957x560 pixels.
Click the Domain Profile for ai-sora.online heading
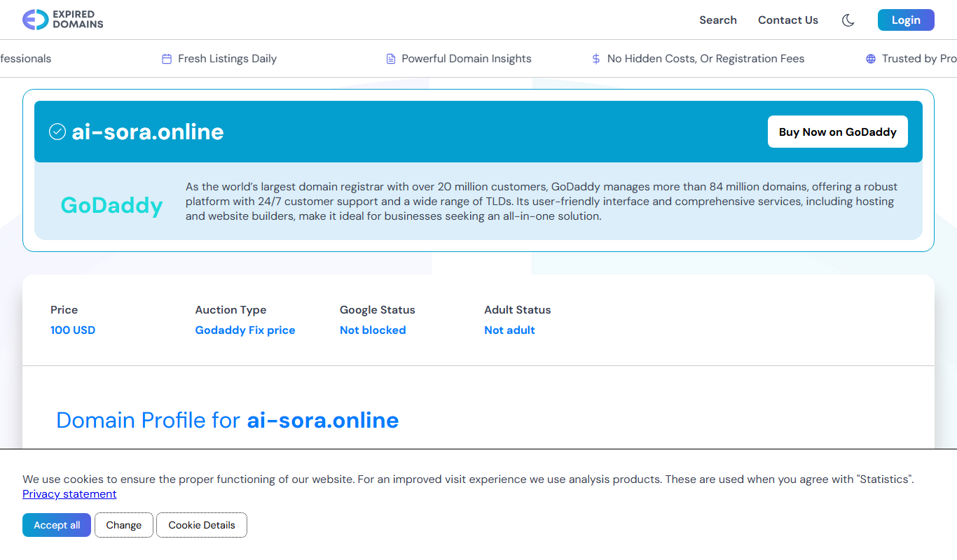(x=228, y=420)
